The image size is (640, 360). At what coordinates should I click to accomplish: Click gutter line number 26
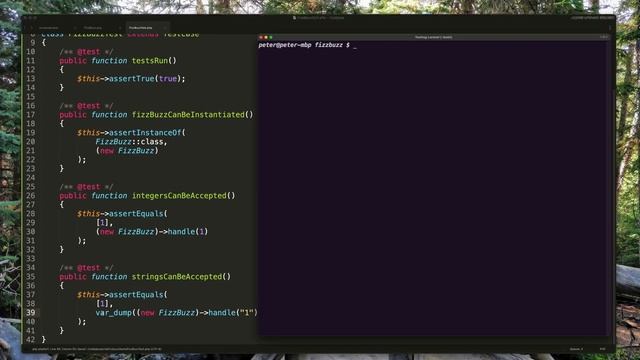(31, 196)
